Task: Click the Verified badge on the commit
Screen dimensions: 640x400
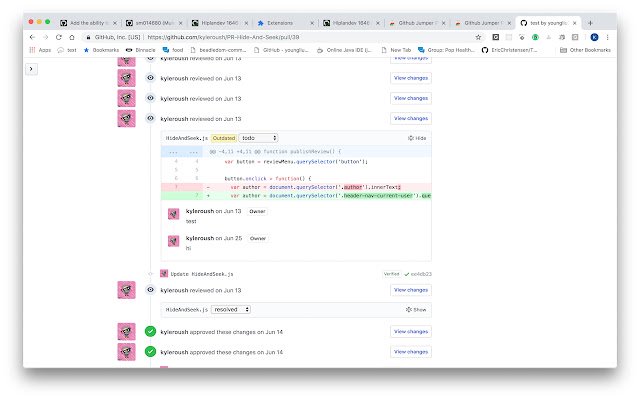Action: (391, 274)
